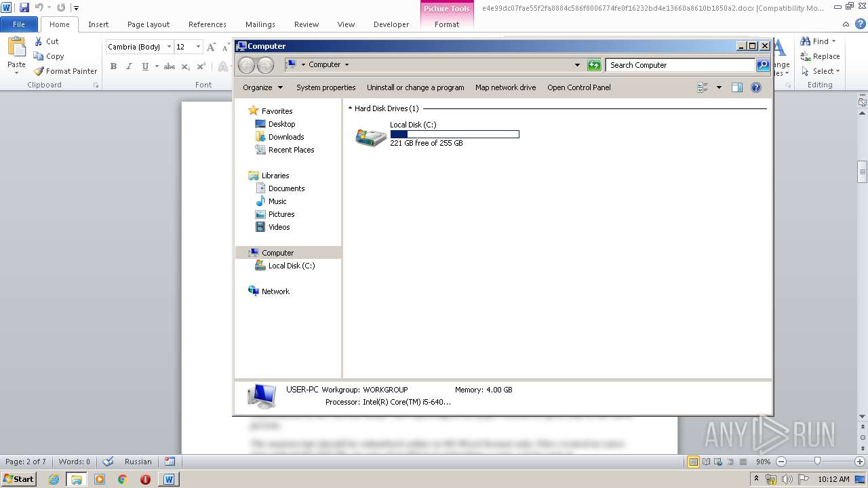The image size is (868, 488).
Task: Click the Zoom In plus button
Action: pyautogui.click(x=859, y=462)
